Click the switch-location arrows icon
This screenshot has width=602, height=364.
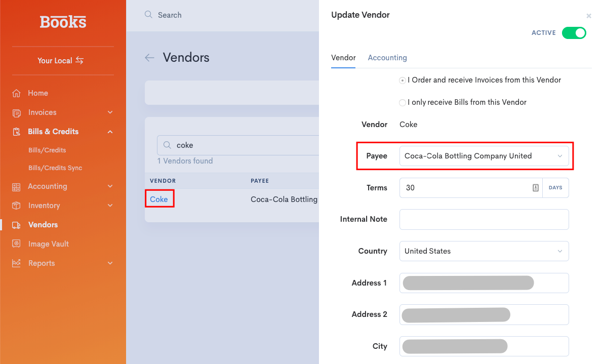click(79, 60)
